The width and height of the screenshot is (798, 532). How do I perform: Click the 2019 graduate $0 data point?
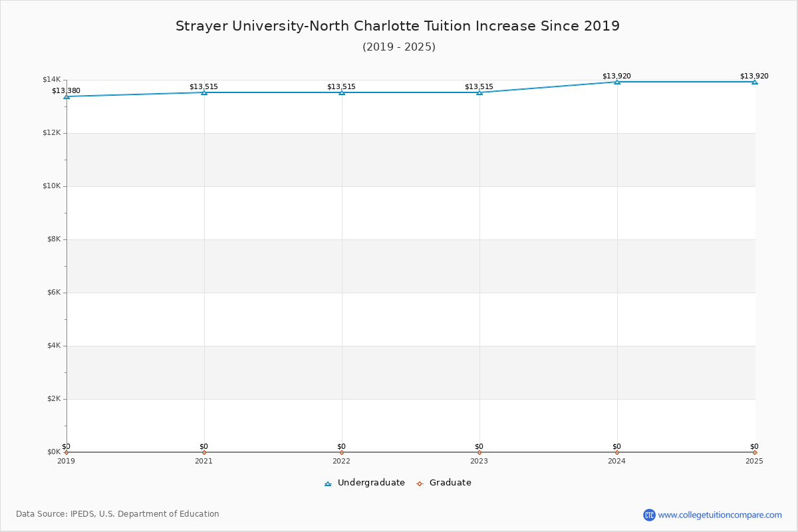pos(66,452)
